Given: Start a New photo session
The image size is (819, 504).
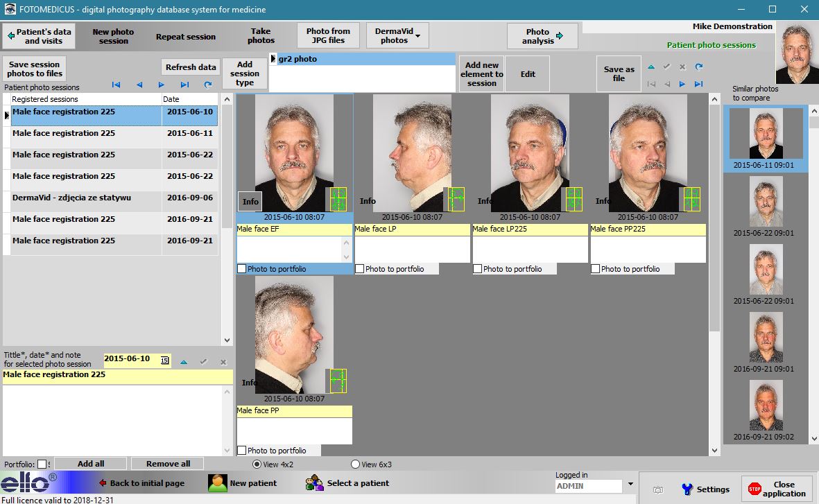Looking at the screenshot, I should [x=113, y=36].
